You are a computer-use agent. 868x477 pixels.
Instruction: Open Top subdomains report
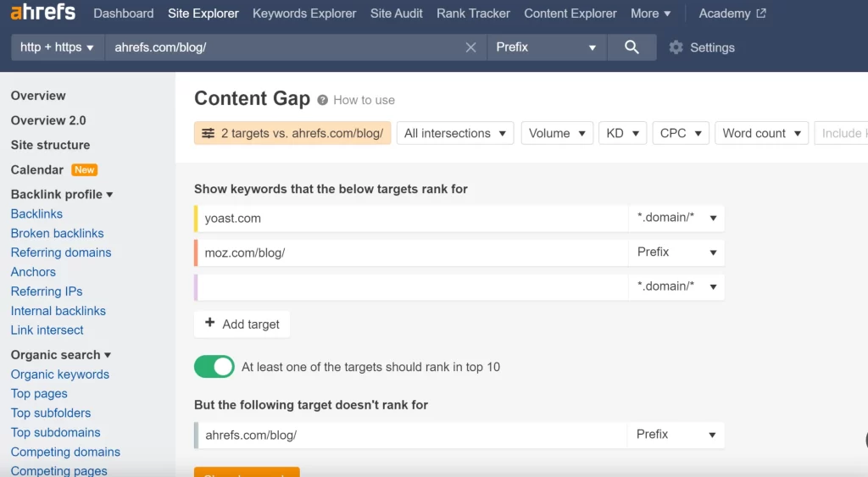pyautogui.click(x=55, y=432)
